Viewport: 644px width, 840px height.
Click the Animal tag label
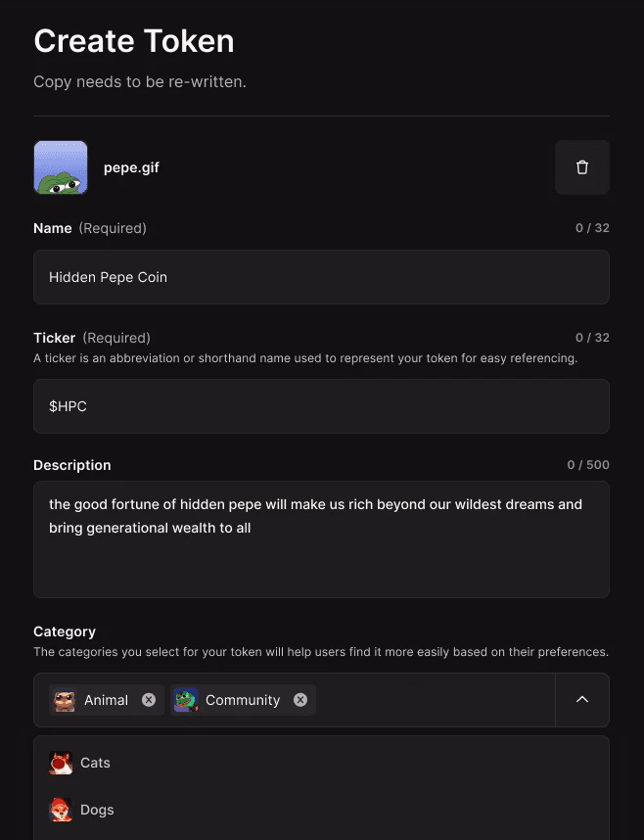click(x=106, y=700)
